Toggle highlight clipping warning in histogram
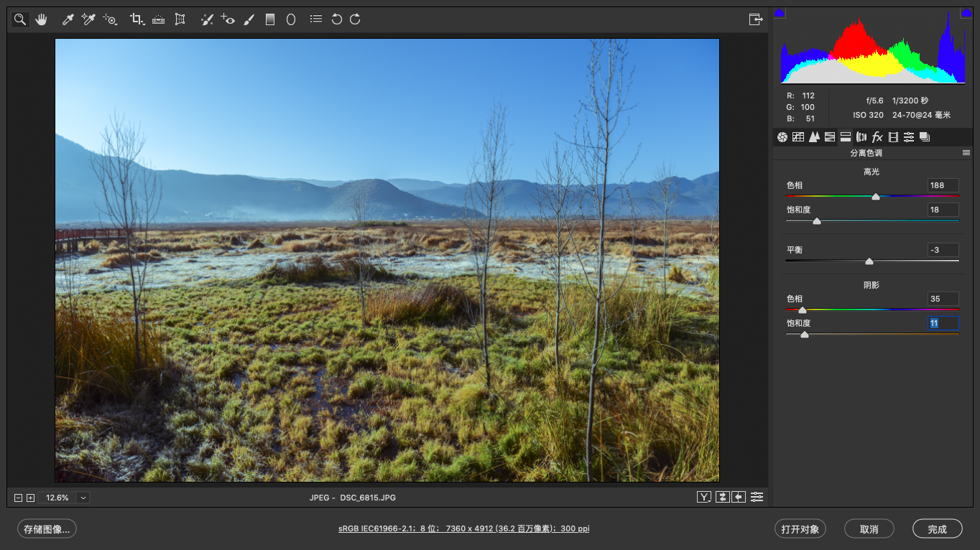This screenshot has width=980, height=550. (966, 13)
